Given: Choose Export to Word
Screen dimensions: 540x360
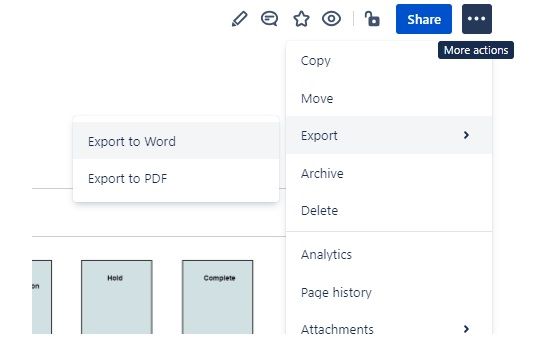Looking at the screenshot, I should [x=176, y=141].
